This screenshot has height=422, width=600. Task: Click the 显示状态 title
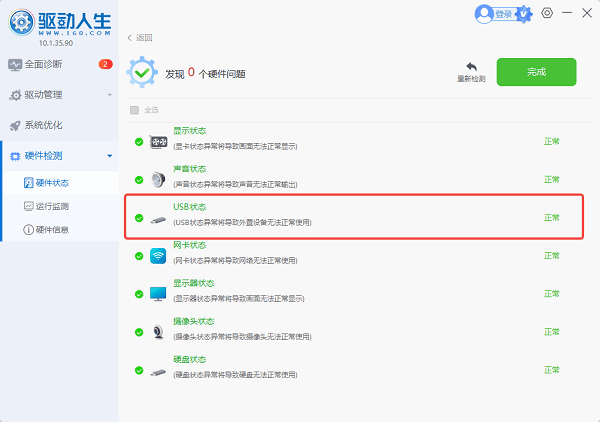189,131
